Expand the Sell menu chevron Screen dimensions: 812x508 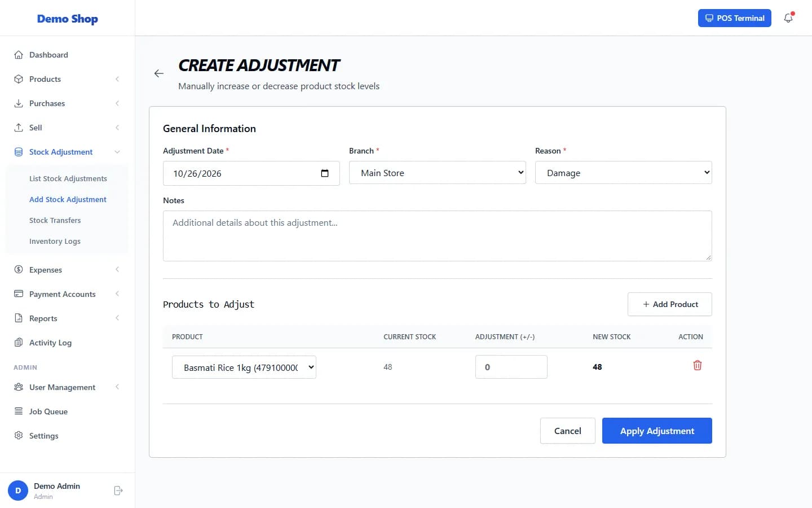[x=117, y=128]
